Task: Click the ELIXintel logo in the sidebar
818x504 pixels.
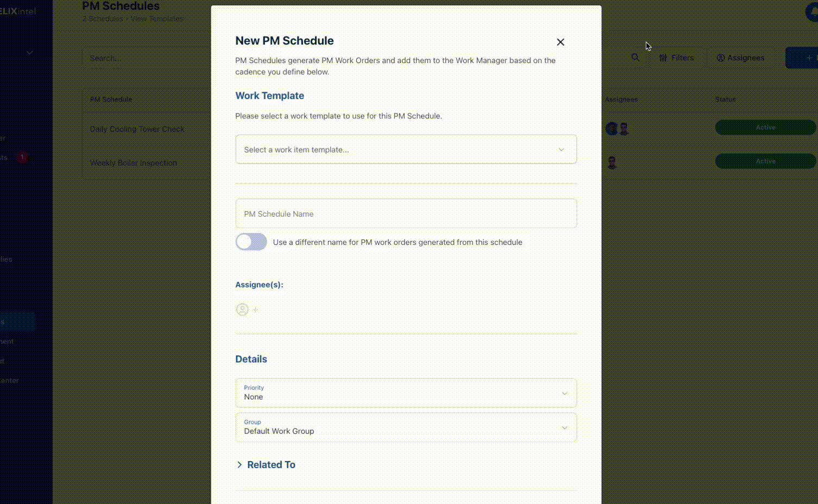Action: pos(16,10)
